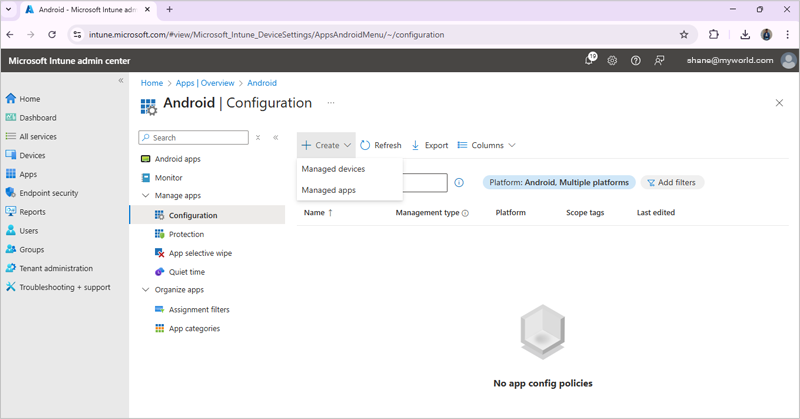Go to Home breadcrumb link
Image resolution: width=800 pixels, height=419 pixels.
tap(151, 83)
